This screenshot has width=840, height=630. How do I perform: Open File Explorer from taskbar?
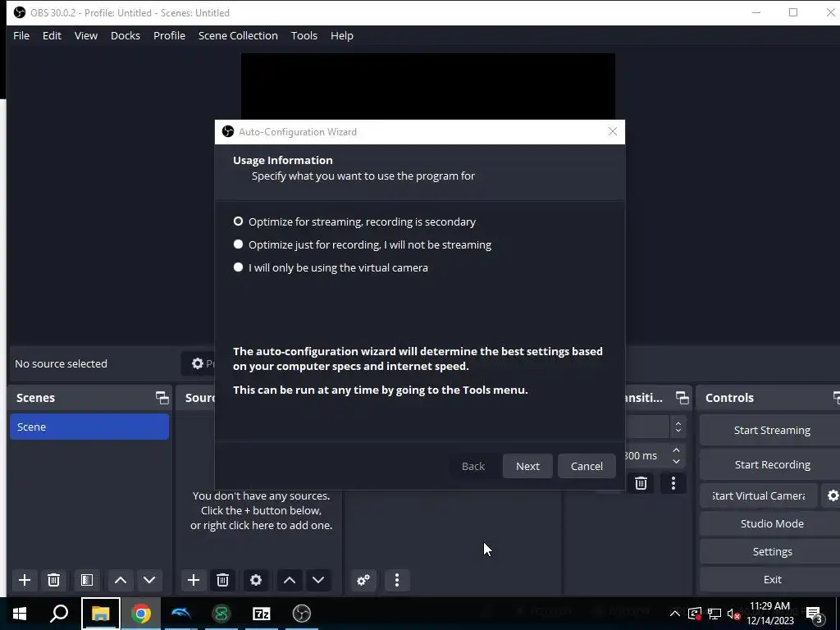click(x=100, y=614)
